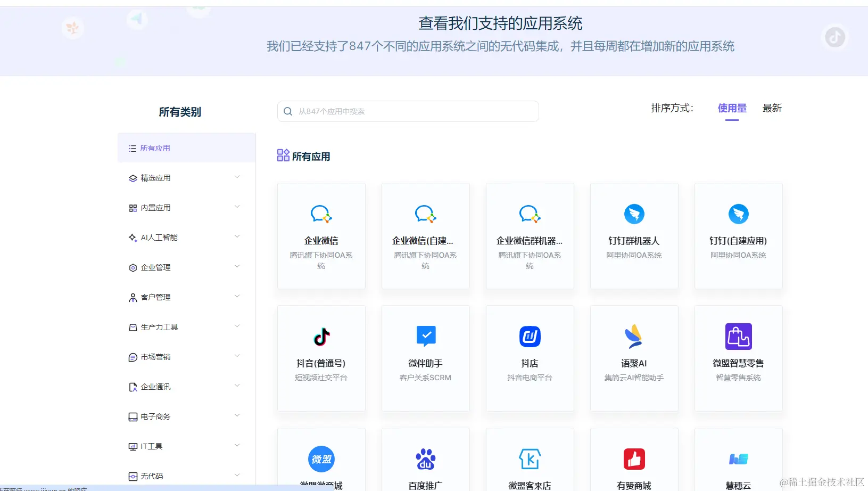Click the 微盟 blue circle icon
This screenshot has height=491, width=868.
tap(321, 459)
